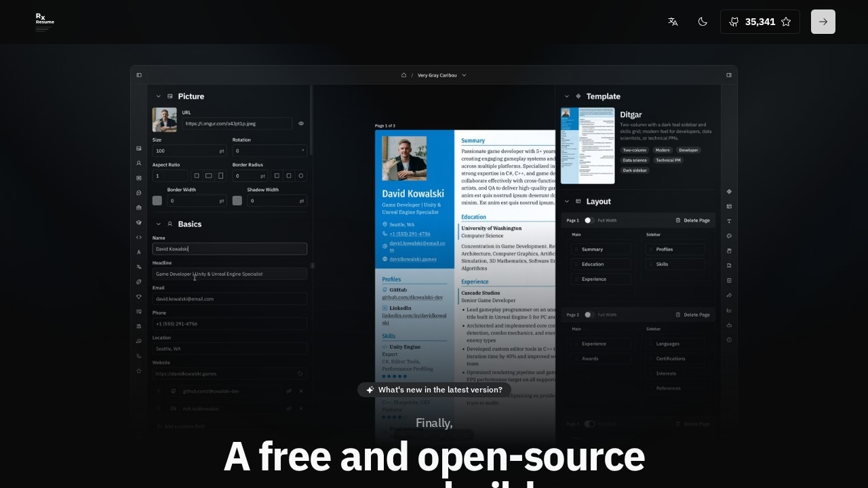Open the Theme palette panel

(729, 235)
